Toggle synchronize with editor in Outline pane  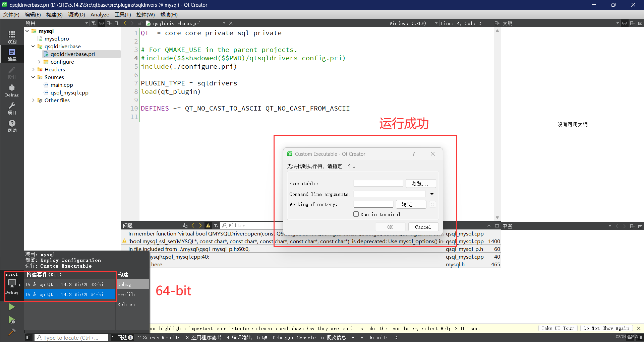coord(625,23)
